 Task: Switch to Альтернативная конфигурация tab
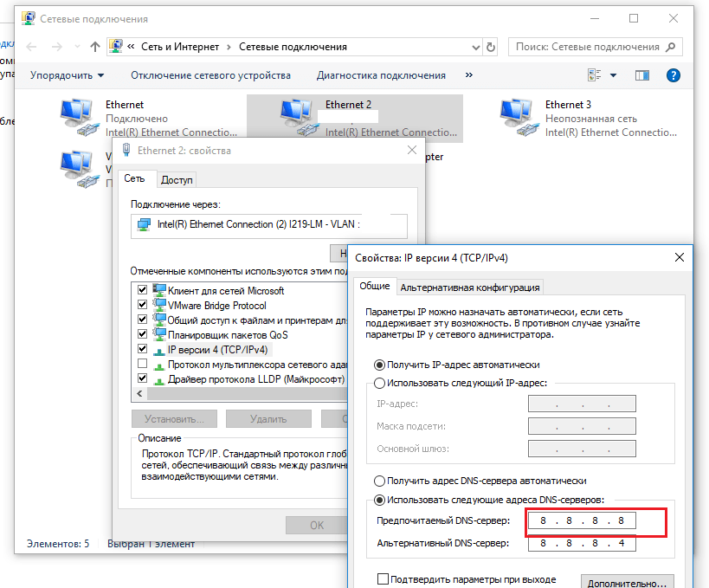tap(470, 288)
